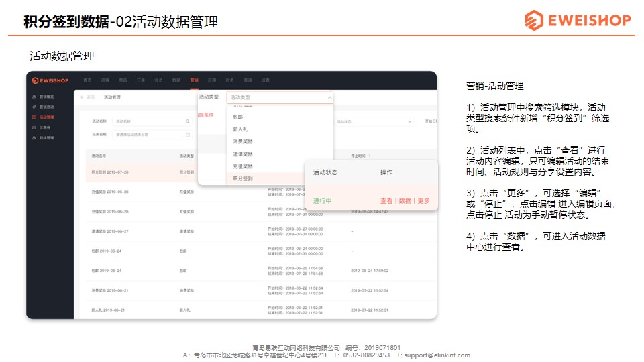Viewport: 644px width, 362px height.
Task: Collapse the open 活动类型 dropdown via its arrow
Action: point(329,97)
